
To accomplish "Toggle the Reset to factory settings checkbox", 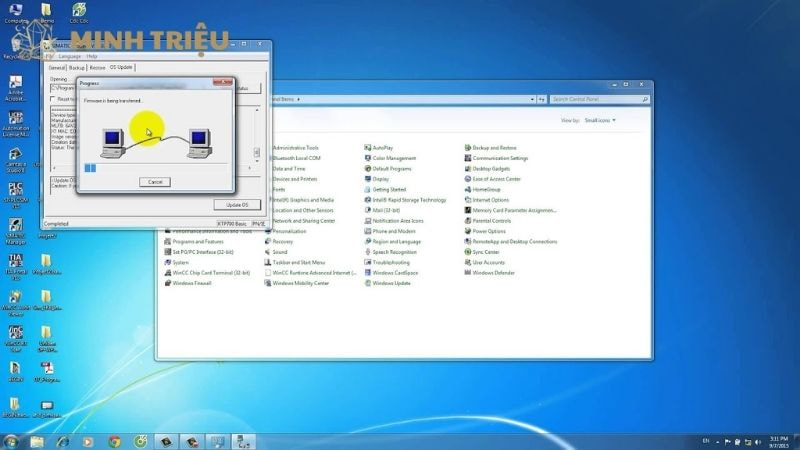I will click(54, 99).
